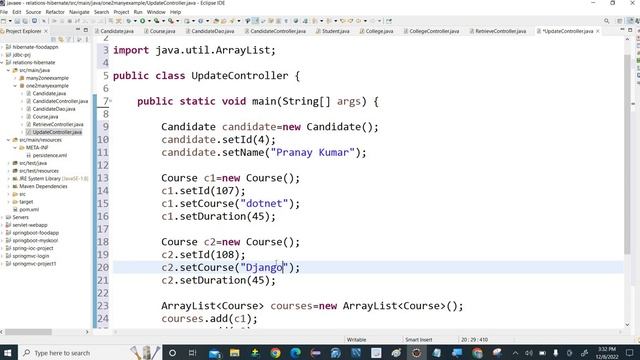Expand the many2oneexample package

point(16,78)
